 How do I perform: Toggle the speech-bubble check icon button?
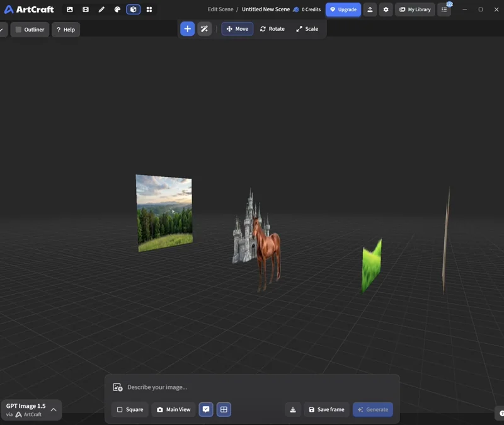click(206, 410)
